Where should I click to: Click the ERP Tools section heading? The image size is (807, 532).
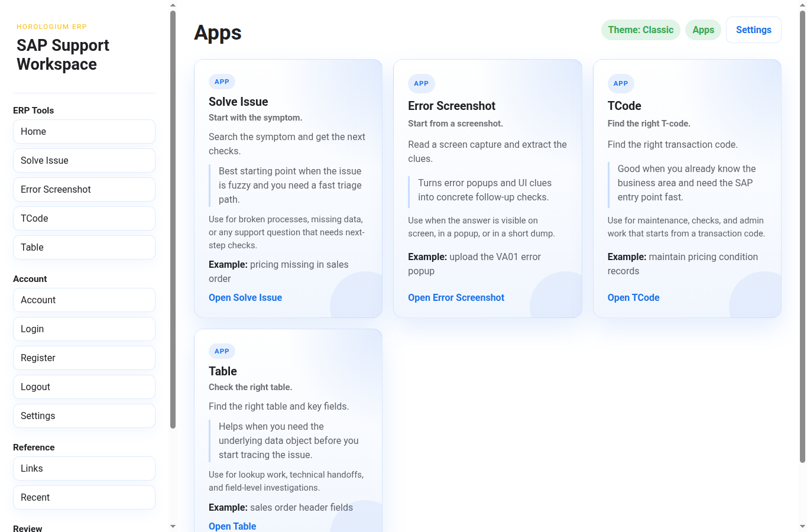pyautogui.click(x=33, y=111)
